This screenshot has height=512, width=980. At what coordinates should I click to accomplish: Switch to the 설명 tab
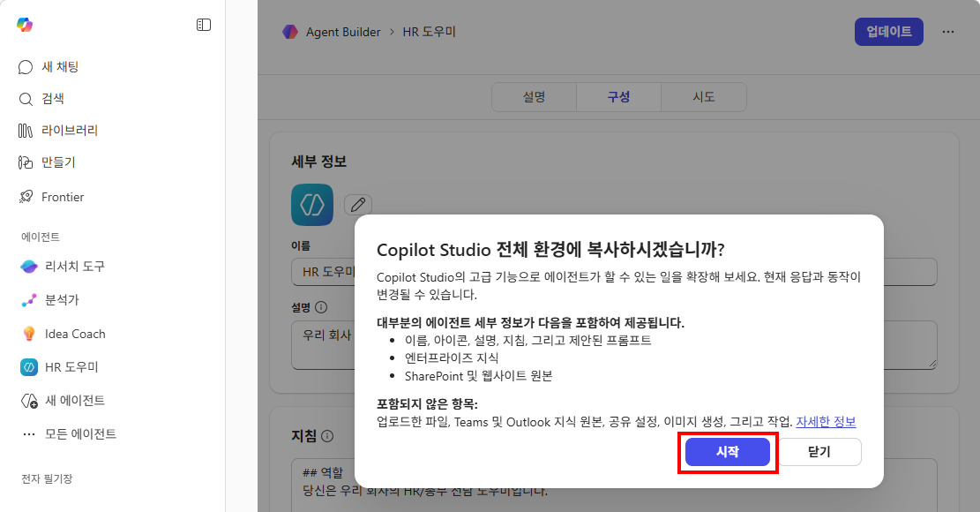click(534, 97)
